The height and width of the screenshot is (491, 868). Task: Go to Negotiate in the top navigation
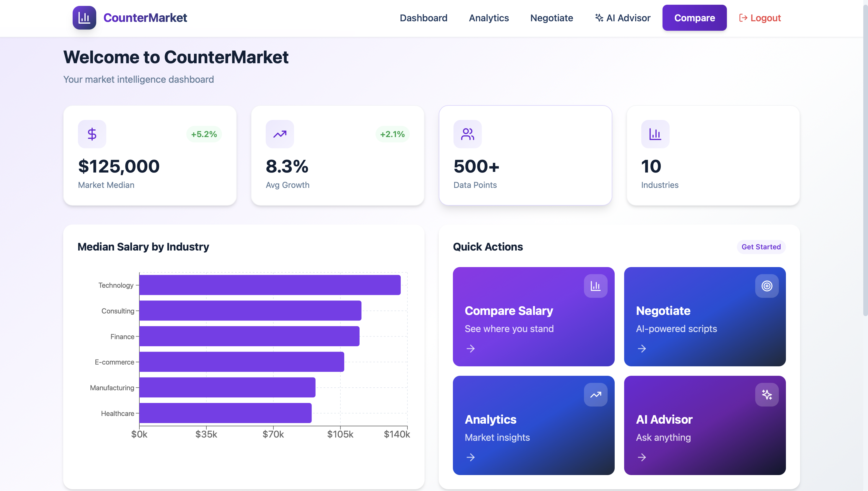pos(551,18)
